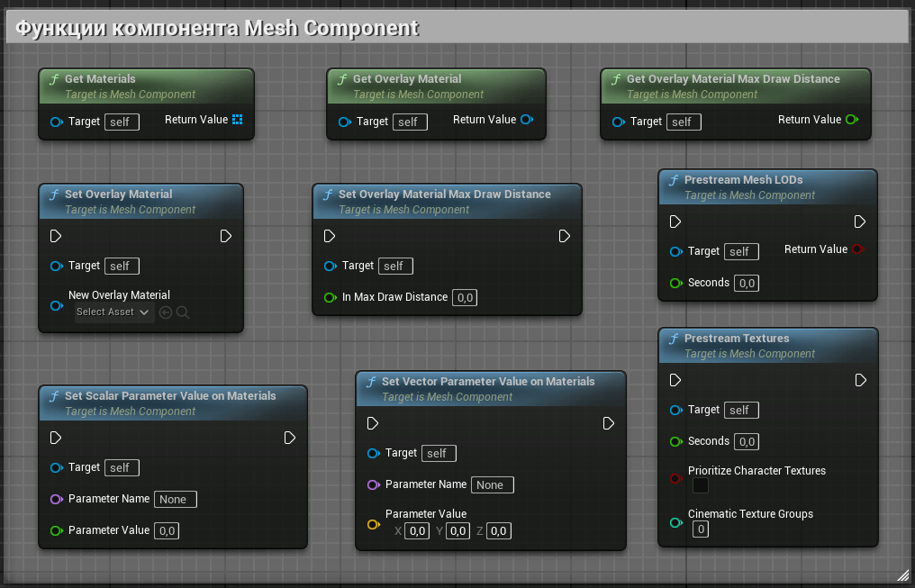Click Parameter Value yellow vector pin
The width and height of the screenshot is (915, 588).
[x=374, y=524]
